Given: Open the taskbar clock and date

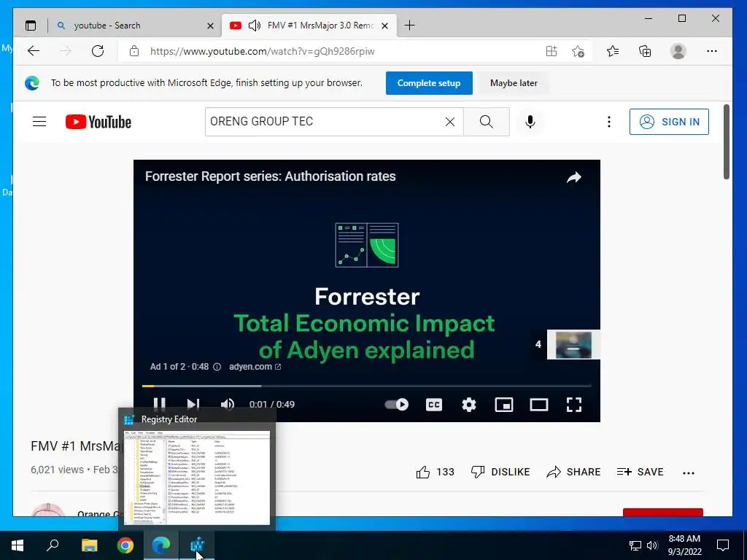Looking at the screenshot, I should click(x=684, y=545).
